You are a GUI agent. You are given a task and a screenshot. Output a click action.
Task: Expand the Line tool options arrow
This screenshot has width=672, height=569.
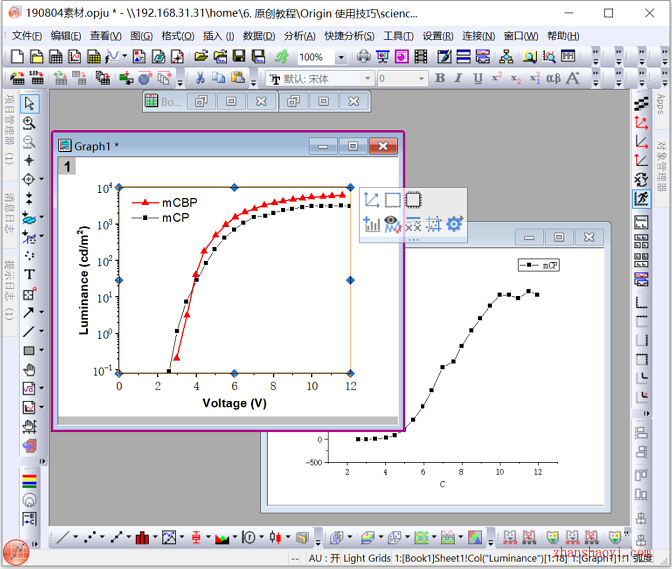click(42, 331)
